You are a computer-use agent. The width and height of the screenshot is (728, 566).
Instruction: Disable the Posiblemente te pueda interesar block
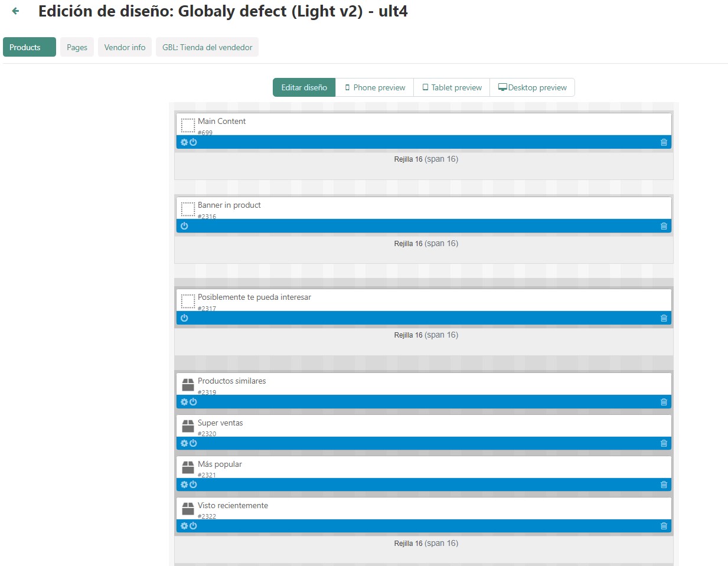(x=184, y=318)
